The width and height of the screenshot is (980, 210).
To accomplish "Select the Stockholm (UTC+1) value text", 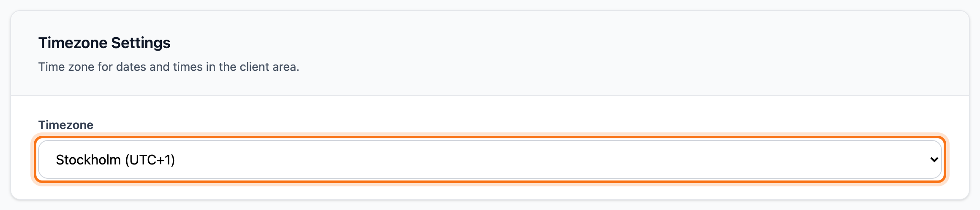I will tap(115, 160).
